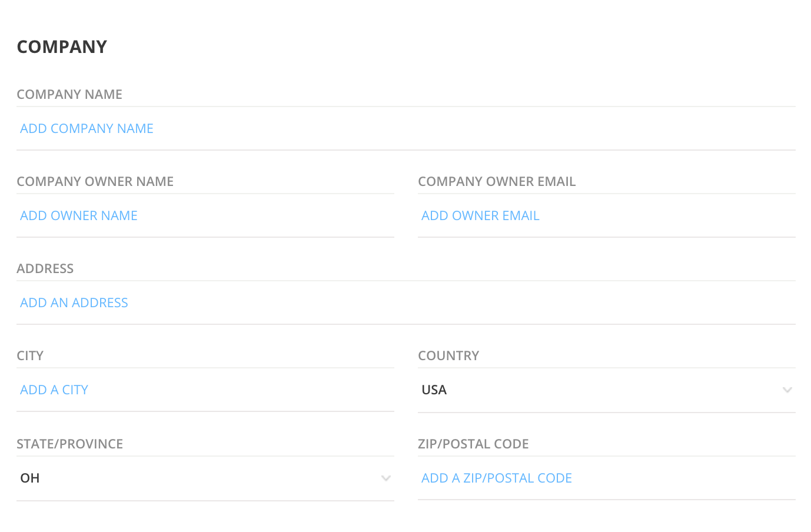
Task: Click the COUNTRY field label
Action: tap(448, 355)
